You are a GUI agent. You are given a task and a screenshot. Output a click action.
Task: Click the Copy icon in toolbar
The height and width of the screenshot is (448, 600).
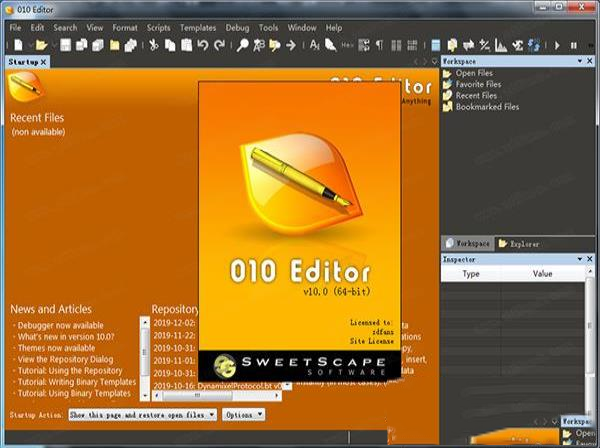click(170, 45)
